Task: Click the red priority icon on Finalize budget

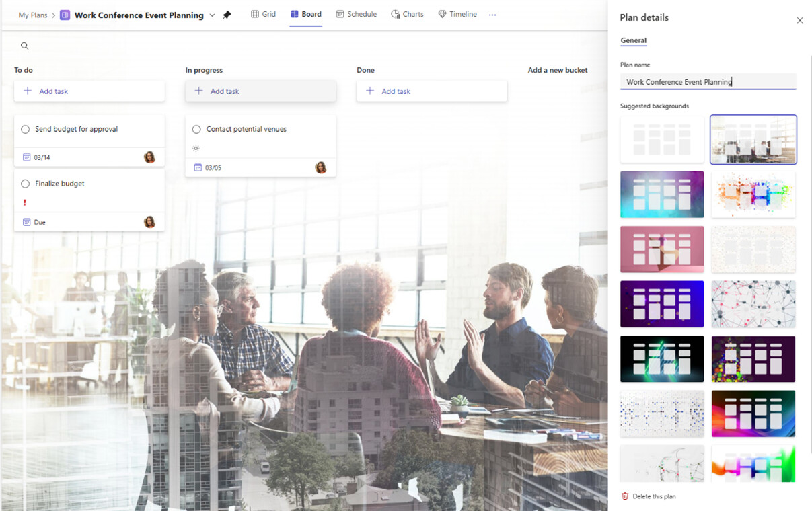Action: click(24, 202)
